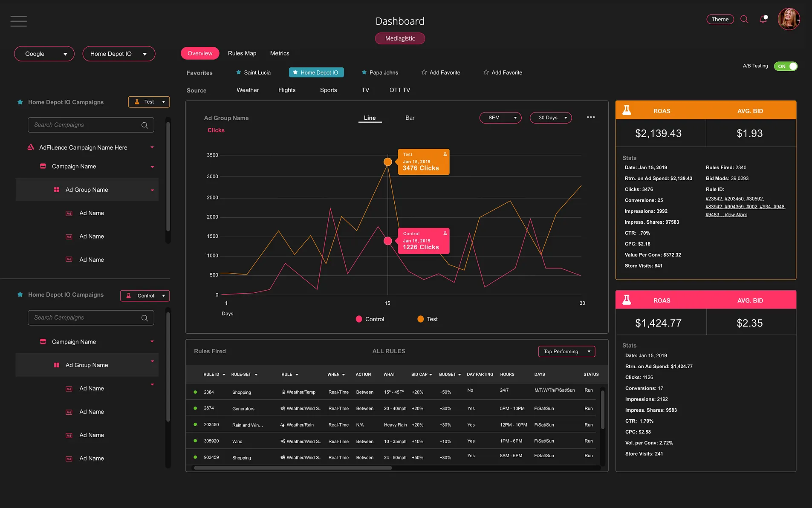The width and height of the screenshot is (812, 508).
Task: Open the chart's three-dot options menu
Action: click(591, 118)
